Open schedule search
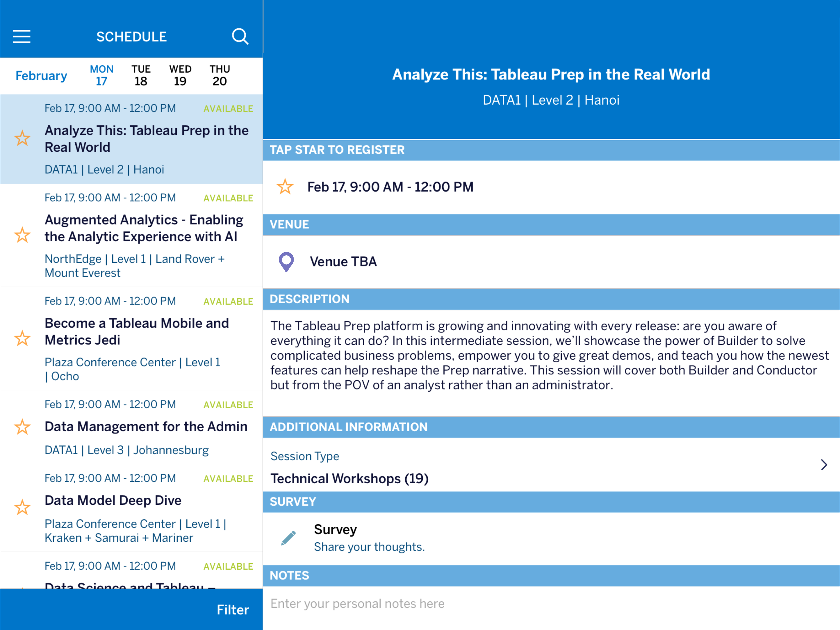Viewport: 840px width, 630px height. (240, 37)
